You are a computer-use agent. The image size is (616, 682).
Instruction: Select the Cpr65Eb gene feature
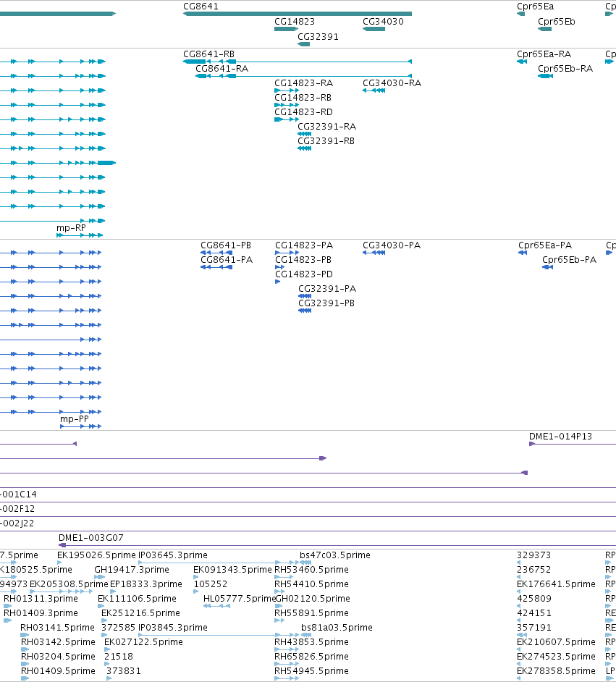(545, 29)
